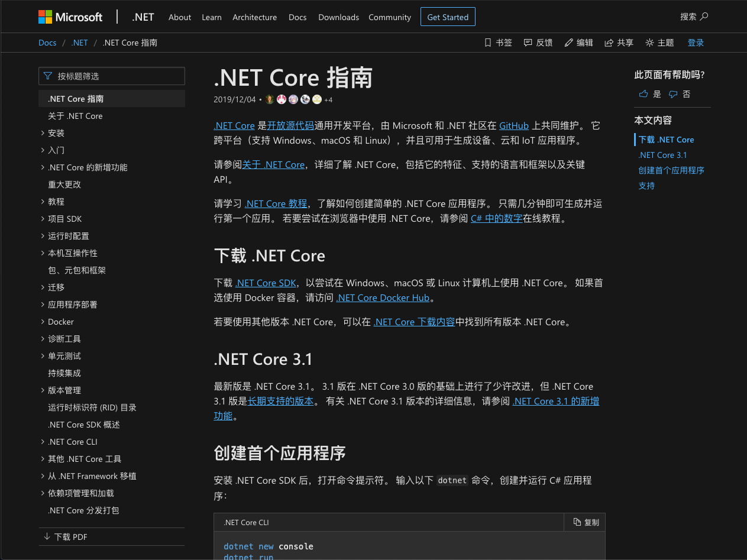Open the .NET Core Docker Hub link
747x560 pixels.
pyautogui.click(x=382, y=297)
